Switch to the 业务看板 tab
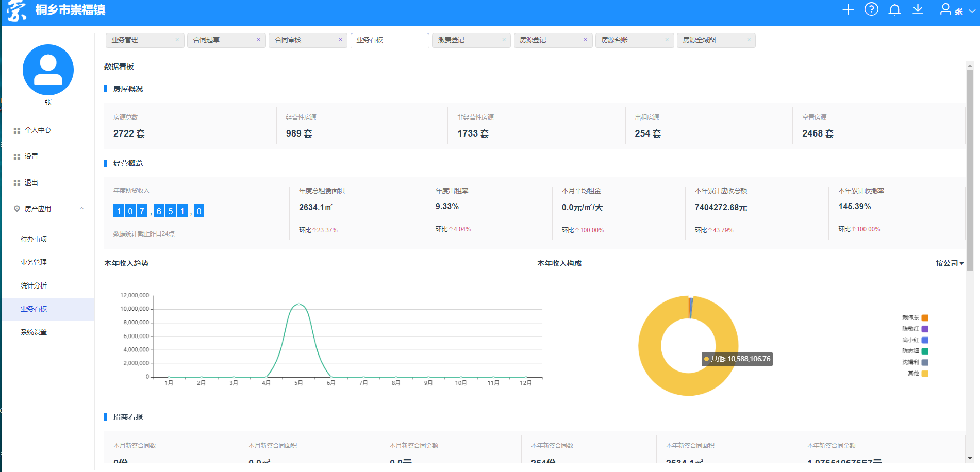Viewport: 980px width, 472px height. tap(390, 40)
